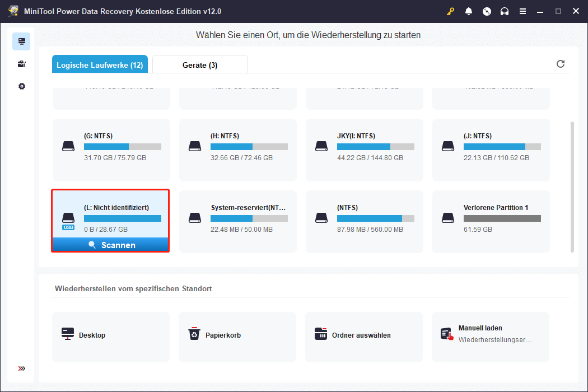Expand the sidebar with double-chevron icon
Viewport: 588px width, 392px height.
22,368
